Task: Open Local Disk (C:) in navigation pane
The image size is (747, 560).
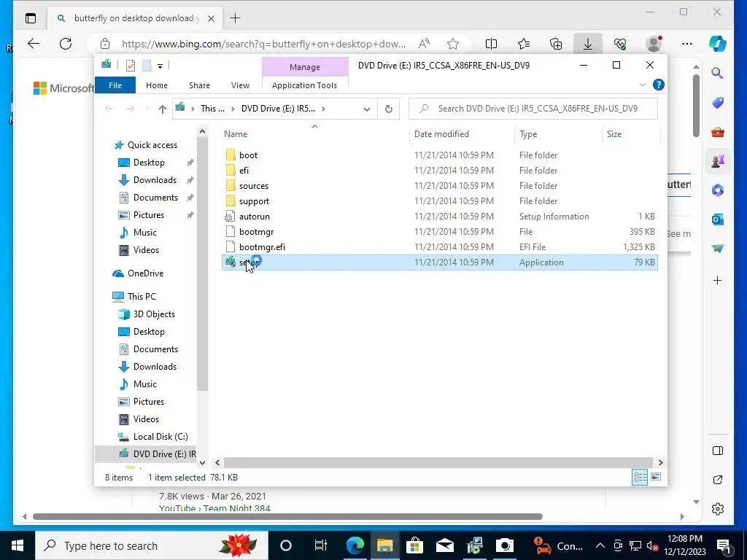Action: pos(160,436)
